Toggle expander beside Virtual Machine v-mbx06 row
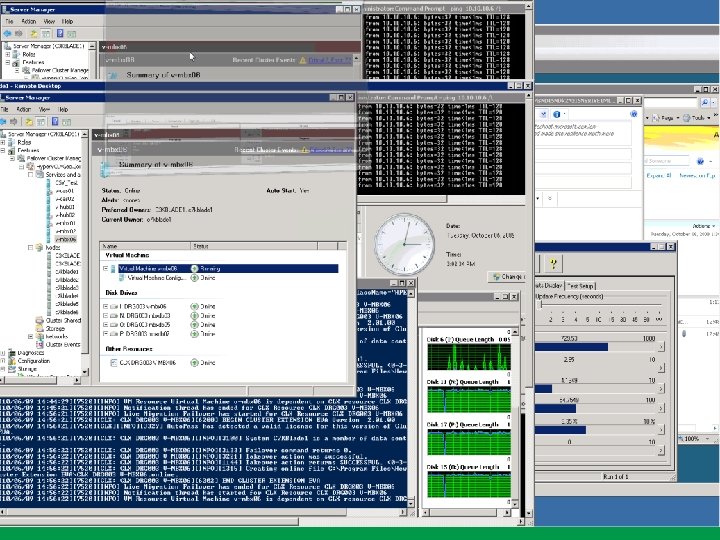Viewport: 720px width, 540px height. [x=106, y=269]
